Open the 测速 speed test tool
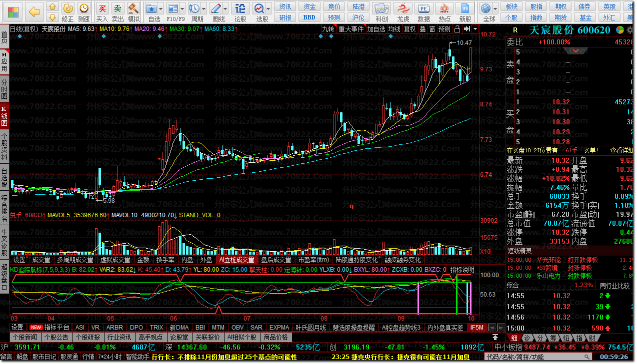This screenshot has width=637, height=364. [x=84, y=12]
